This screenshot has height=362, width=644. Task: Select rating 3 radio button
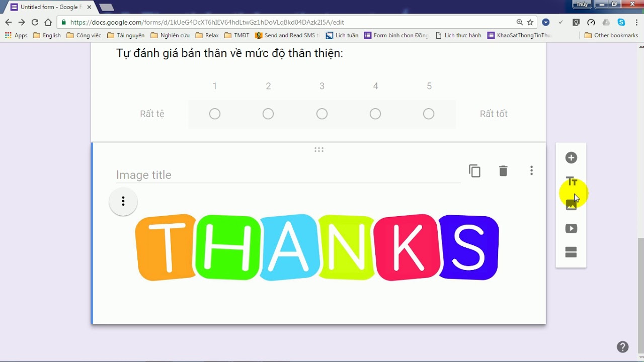coord(322,114)
